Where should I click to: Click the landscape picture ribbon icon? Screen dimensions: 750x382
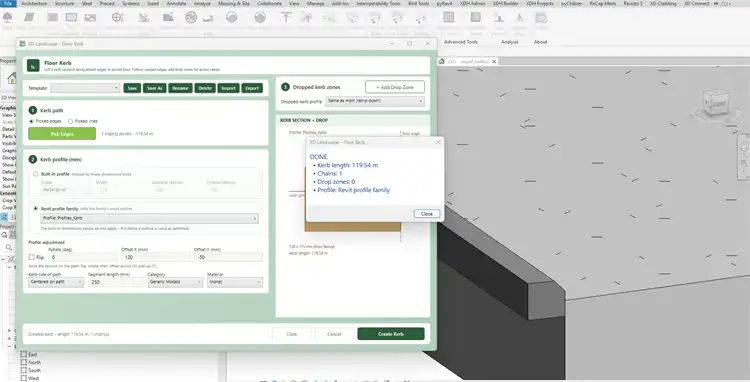(90, 18)
